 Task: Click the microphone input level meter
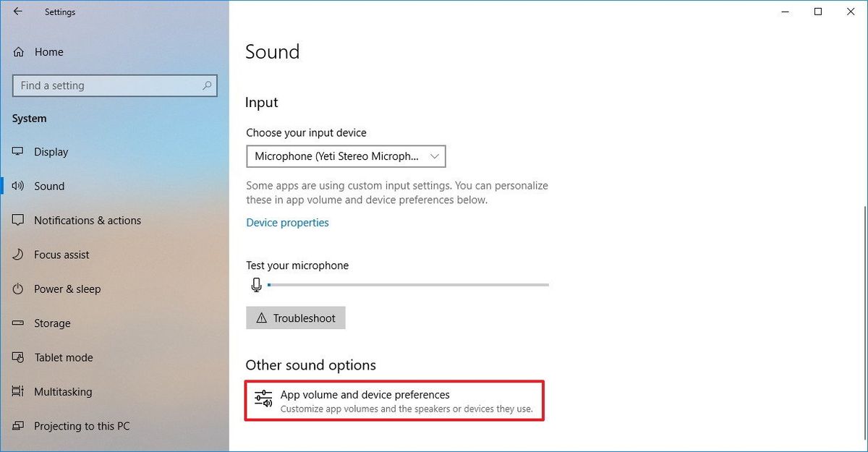(x=409, y=285)
